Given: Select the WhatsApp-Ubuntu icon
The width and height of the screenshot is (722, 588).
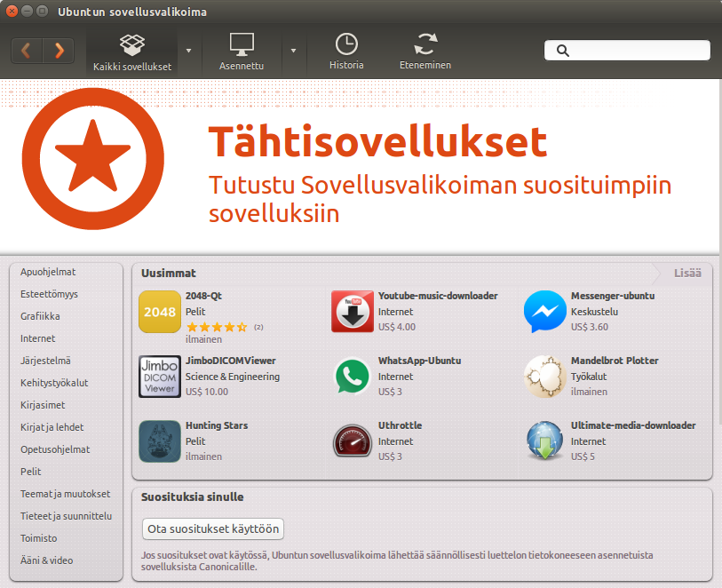Looking at the screenshot, I should (x=353, y=377).
